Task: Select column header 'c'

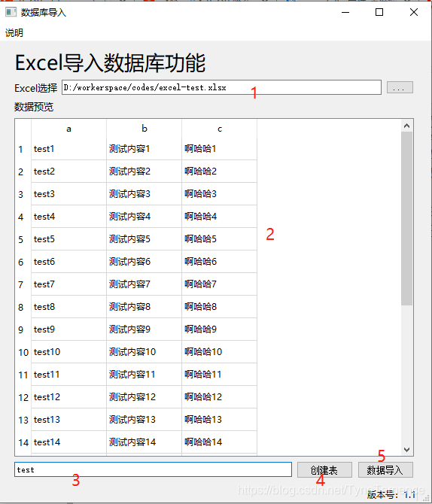Action: coord(219,129)
